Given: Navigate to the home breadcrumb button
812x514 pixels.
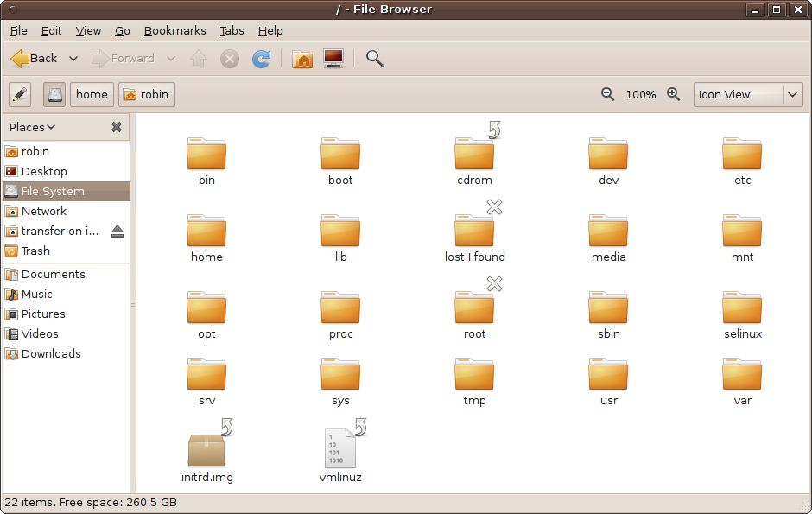Looking at the screenshot, I should [92, 94].
